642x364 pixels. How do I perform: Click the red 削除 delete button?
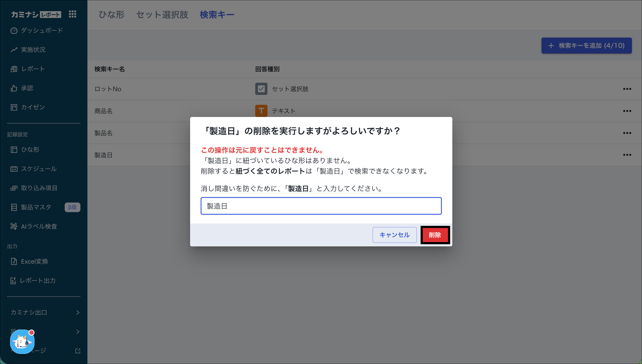pos(435,235)
